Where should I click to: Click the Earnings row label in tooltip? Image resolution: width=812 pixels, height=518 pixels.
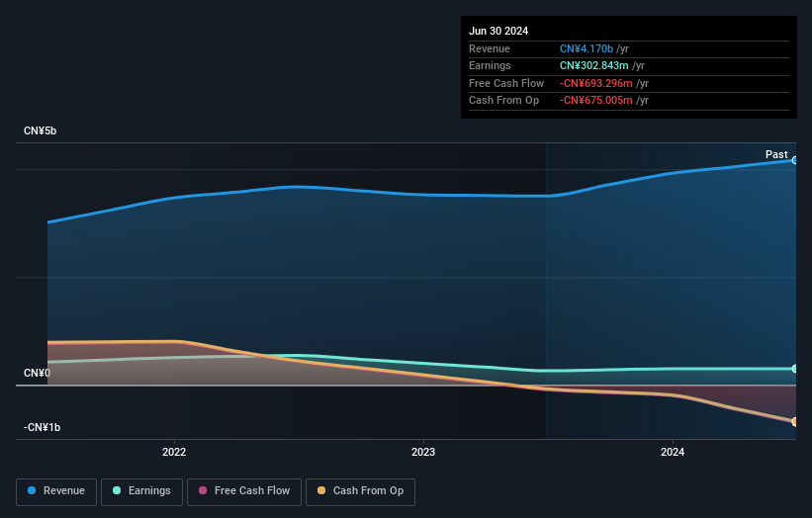pos(490,65)
